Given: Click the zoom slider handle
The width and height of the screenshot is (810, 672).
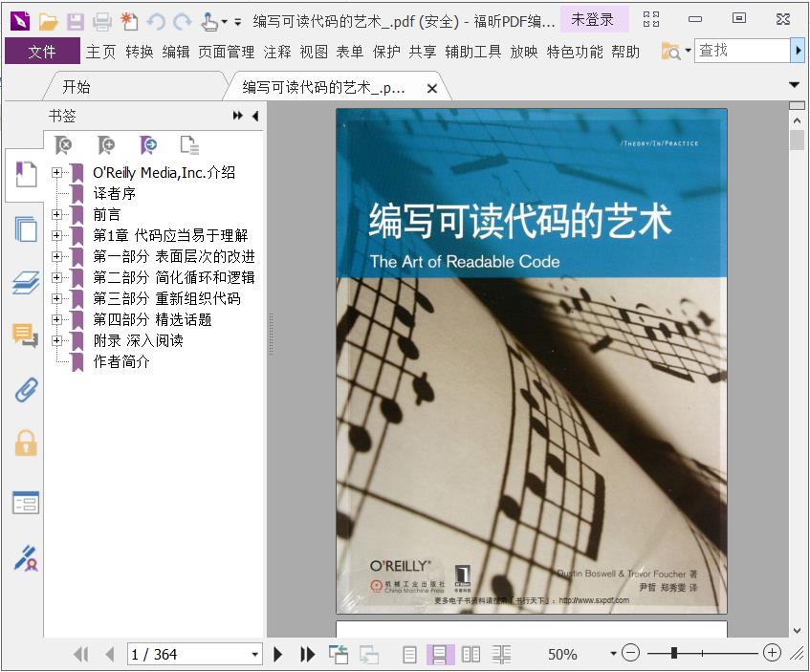Looking at the screenshot, I should tap(674, 653).
